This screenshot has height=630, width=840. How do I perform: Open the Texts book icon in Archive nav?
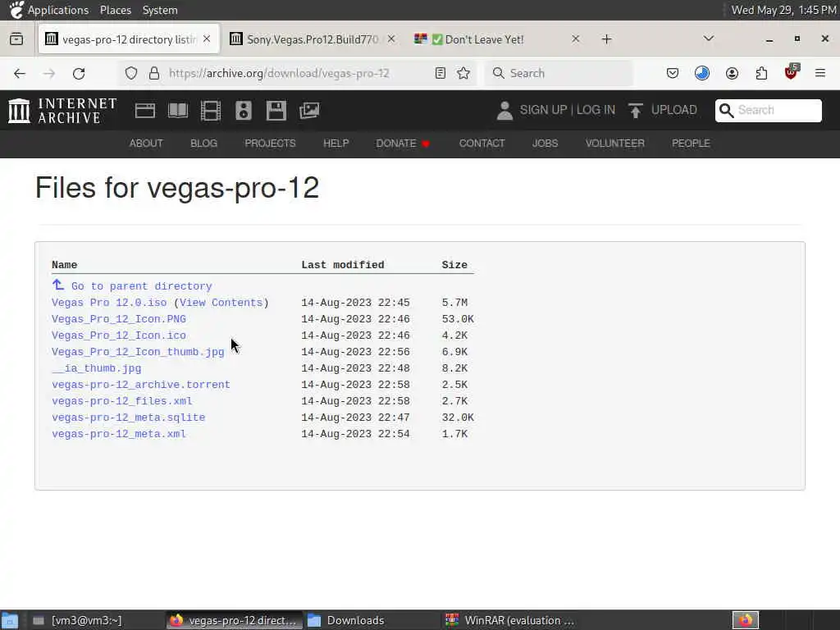(x=178, y=111)
